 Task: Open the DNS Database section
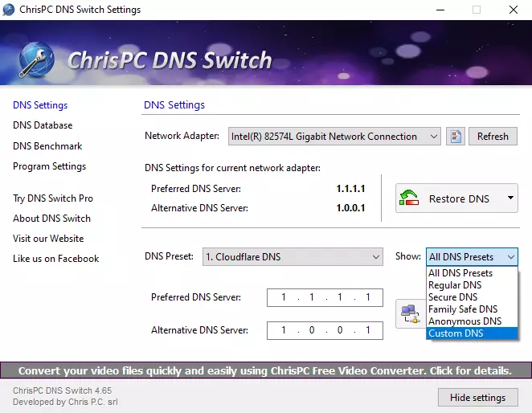pos(43,125)
